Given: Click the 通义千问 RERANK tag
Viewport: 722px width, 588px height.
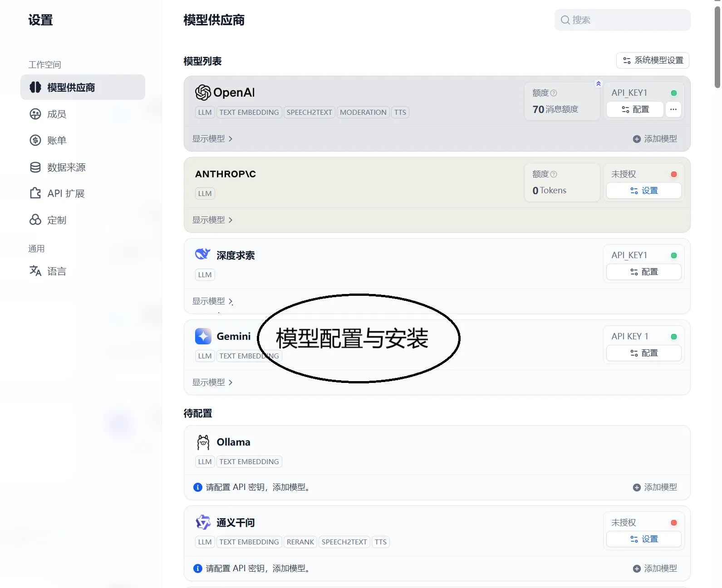Looking at the screenshot, I should pyautogui.click(x=300, y=542).
